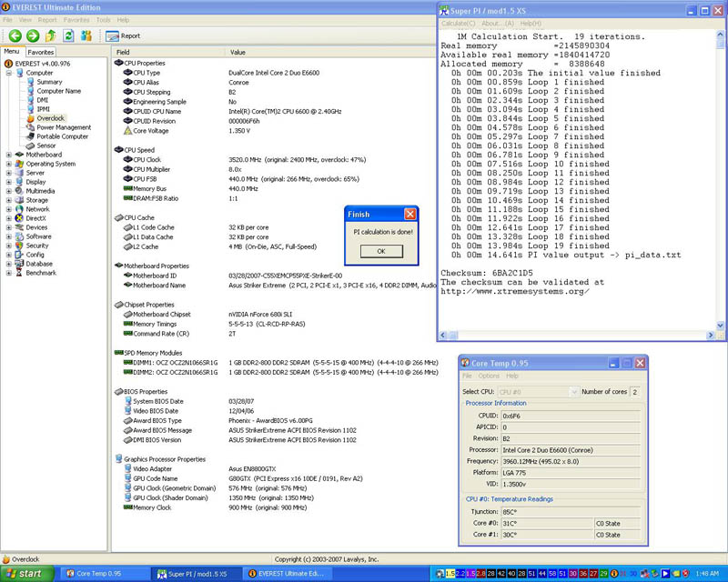Image resolution: width=728 pixels, height=582 pixels.
Task: Open the Options menu in Core Temp
Action: click(x=489, y=376)
